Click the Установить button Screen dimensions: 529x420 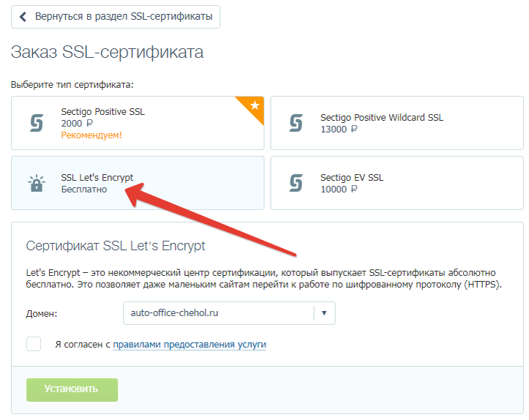point(72,390)
